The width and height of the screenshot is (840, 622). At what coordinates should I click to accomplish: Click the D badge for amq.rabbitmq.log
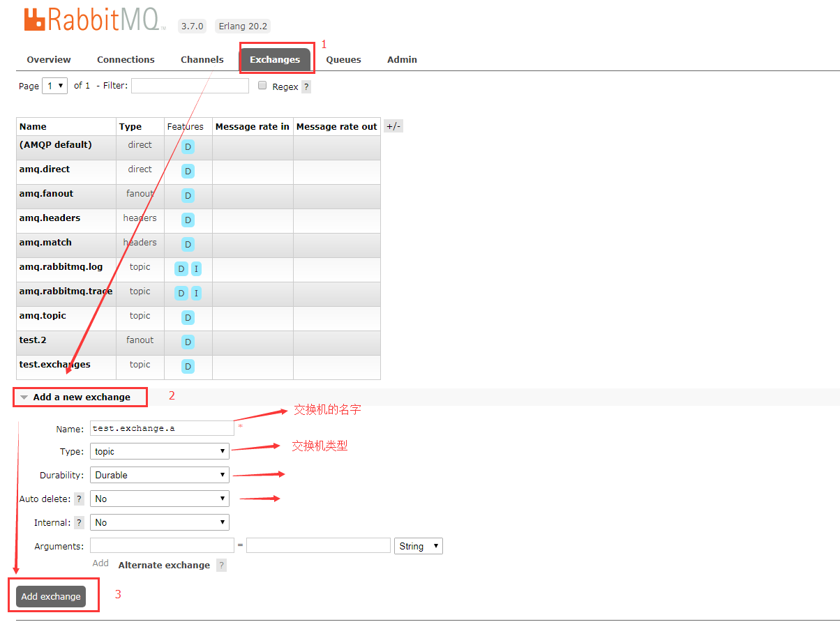(181, 269)
